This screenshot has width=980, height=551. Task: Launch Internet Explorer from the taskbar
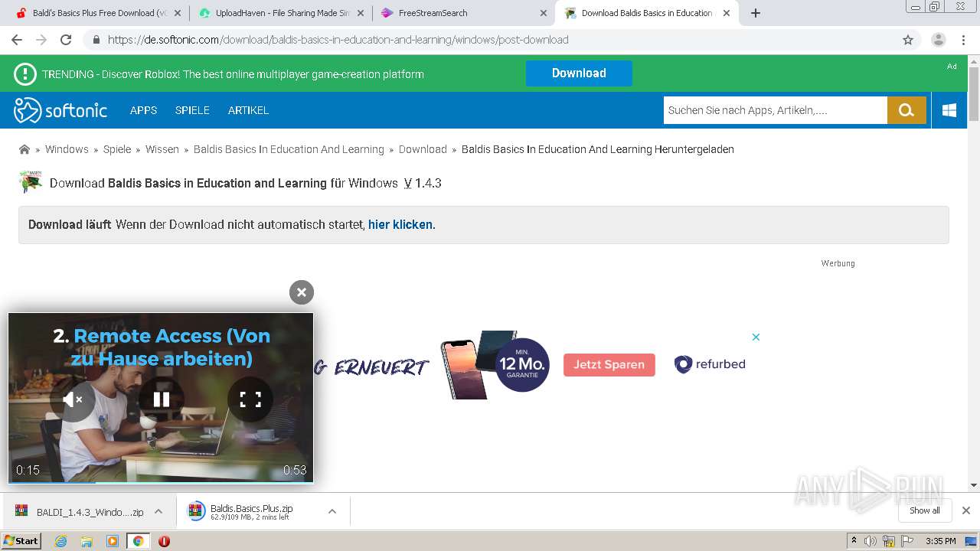[61, 541]
